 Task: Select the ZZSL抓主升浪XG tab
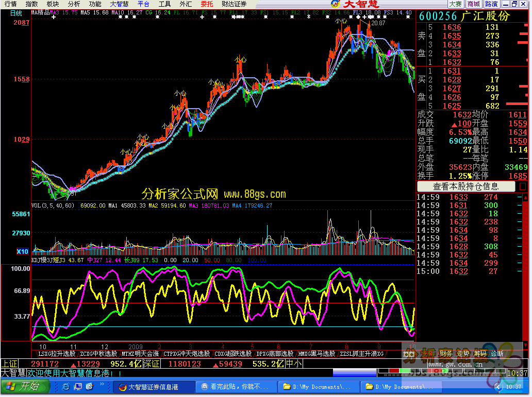pos(362,354)
